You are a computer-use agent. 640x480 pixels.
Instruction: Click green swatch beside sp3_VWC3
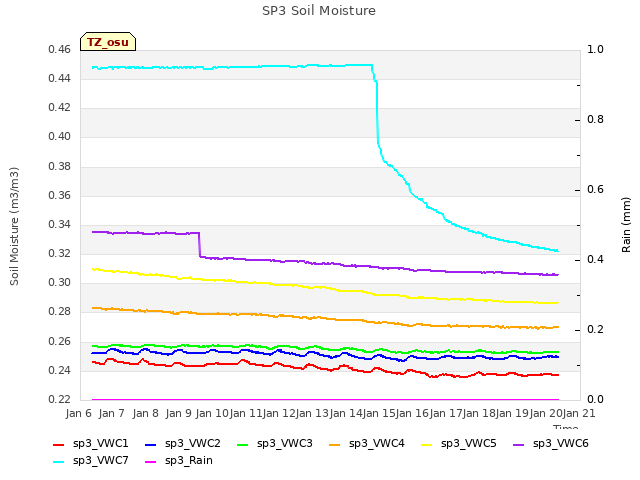tap(243, 445)
